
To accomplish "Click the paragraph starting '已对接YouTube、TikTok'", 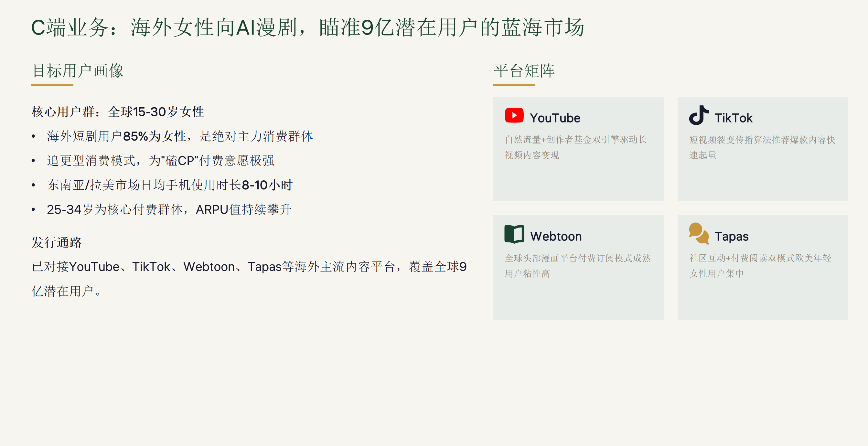I will 249,279.
